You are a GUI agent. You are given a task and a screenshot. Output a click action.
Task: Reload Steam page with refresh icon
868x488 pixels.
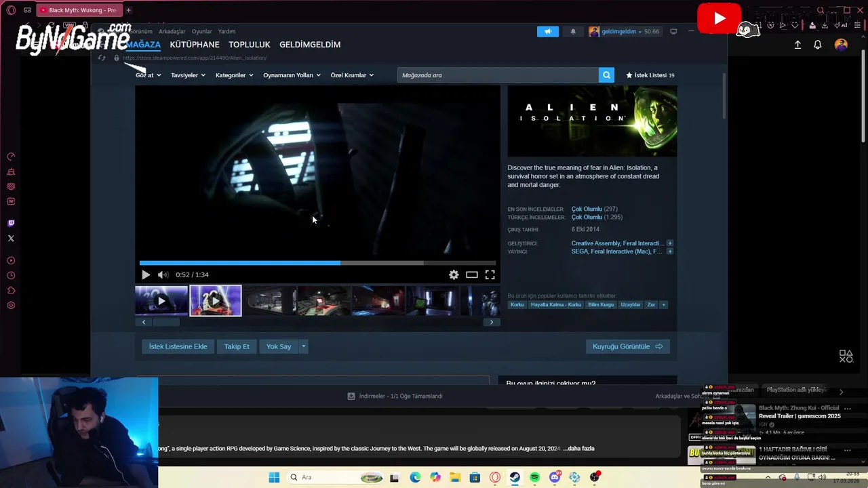point(102,58)
